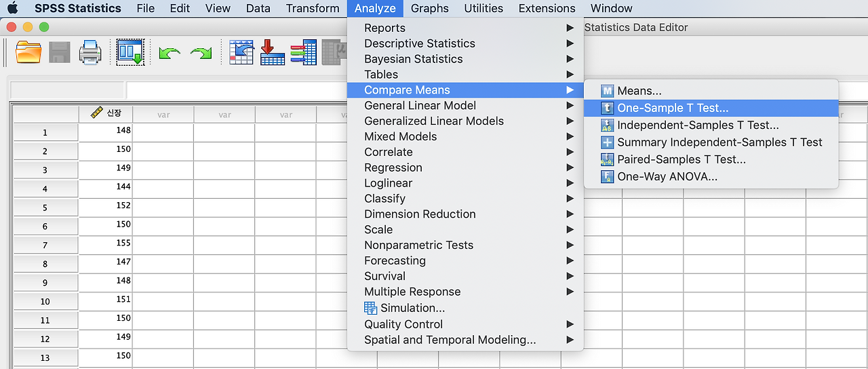This screenshot has height=369, width=868.
Task: Open the Extensions menu
Action: point(547,8)
